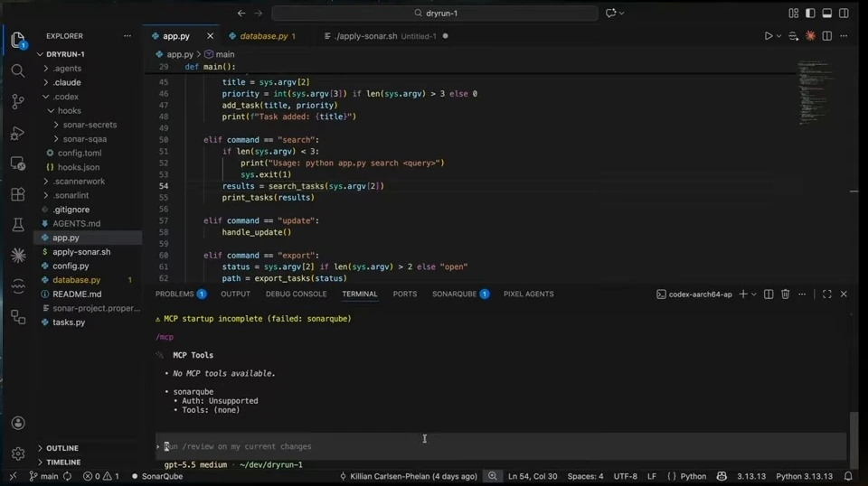Expand the OUTLINE section
868x486 pixels.
[62, 448]
